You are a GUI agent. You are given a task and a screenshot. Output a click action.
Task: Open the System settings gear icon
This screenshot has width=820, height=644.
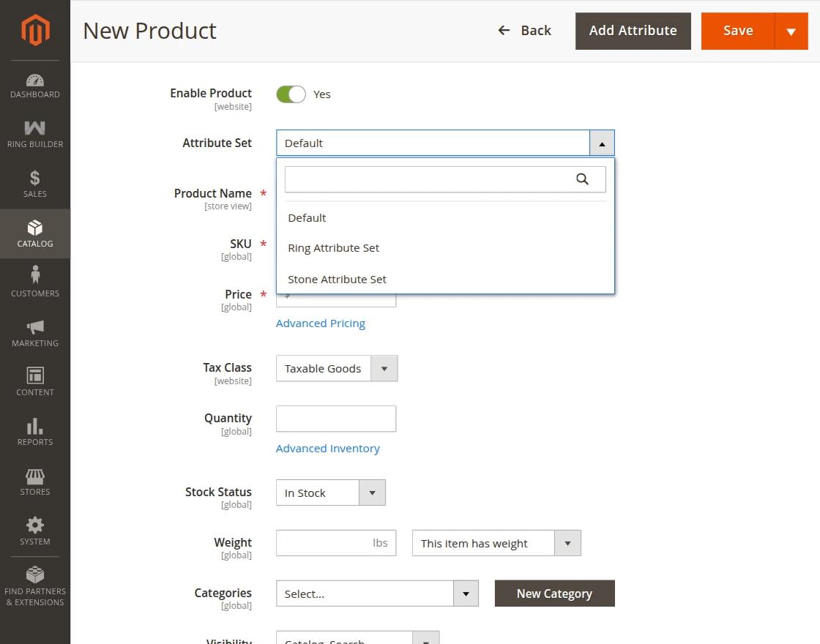pyautogui.click(x=34, y=530)
